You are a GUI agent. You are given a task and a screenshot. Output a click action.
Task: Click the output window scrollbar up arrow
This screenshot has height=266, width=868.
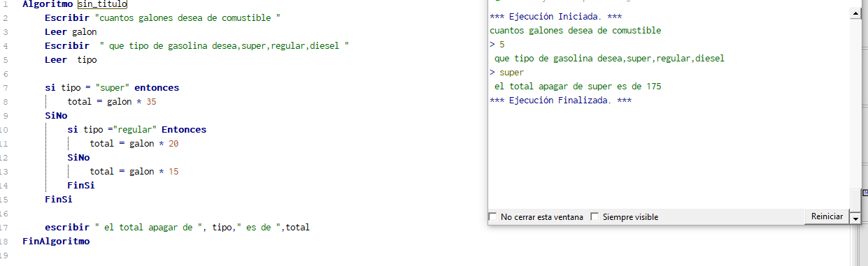(855, 13)
